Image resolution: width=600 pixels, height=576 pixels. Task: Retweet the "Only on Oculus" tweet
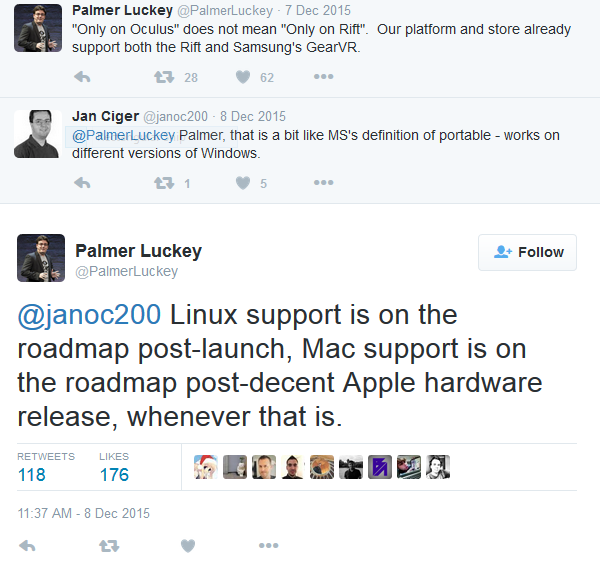point(162,77)
